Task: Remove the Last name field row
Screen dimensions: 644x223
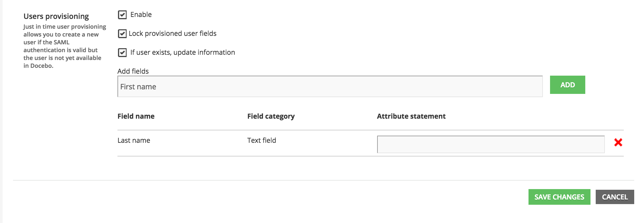Action: click(x=618, y=142)
